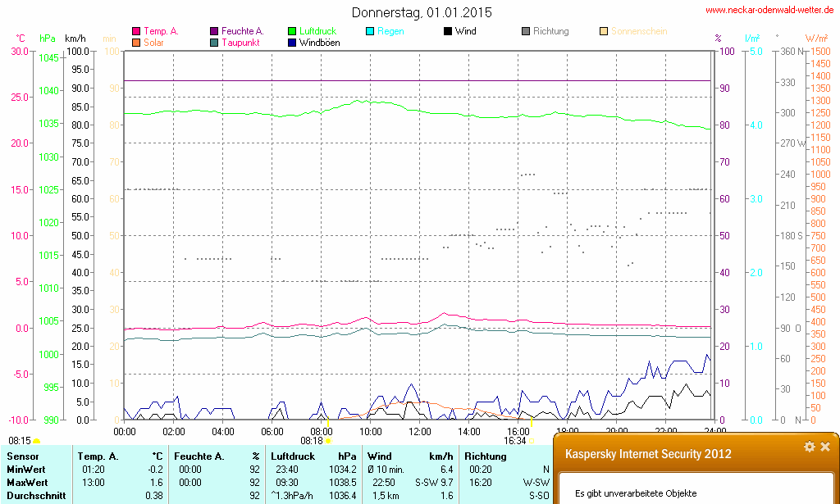840x504 pixels.
Task: Click the sunset icon beside 16:34
Action: click(532, 441)
